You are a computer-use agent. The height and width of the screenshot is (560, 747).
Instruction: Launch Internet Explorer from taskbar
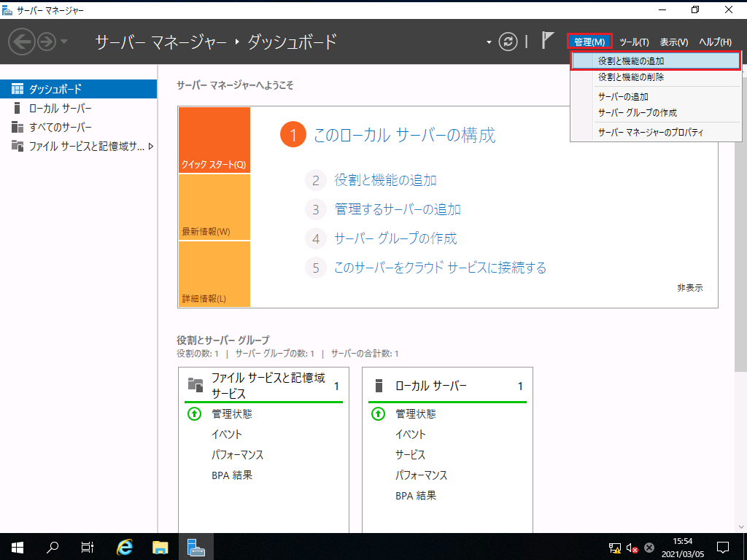tap(125, 546)
